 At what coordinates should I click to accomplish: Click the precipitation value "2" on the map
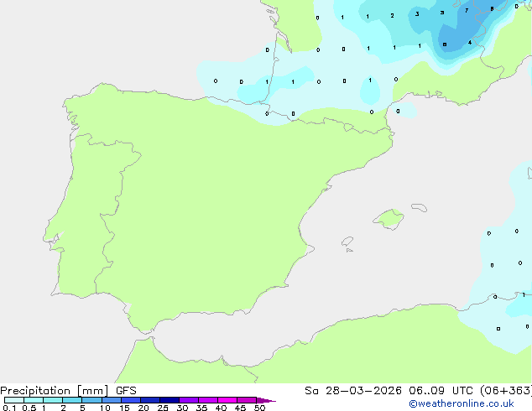(392, 16)
